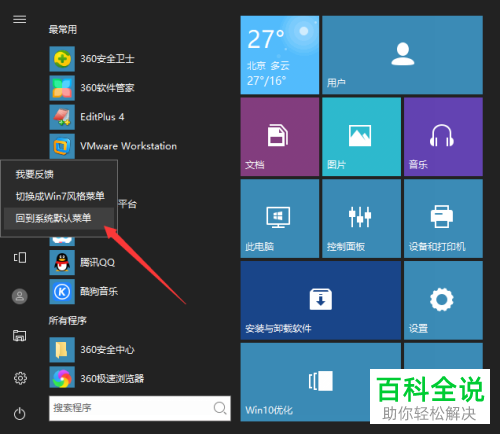The height and width of the screenshot is (434, 500).
Task: Open the user account sidebar icon
Action: [20, 296]
